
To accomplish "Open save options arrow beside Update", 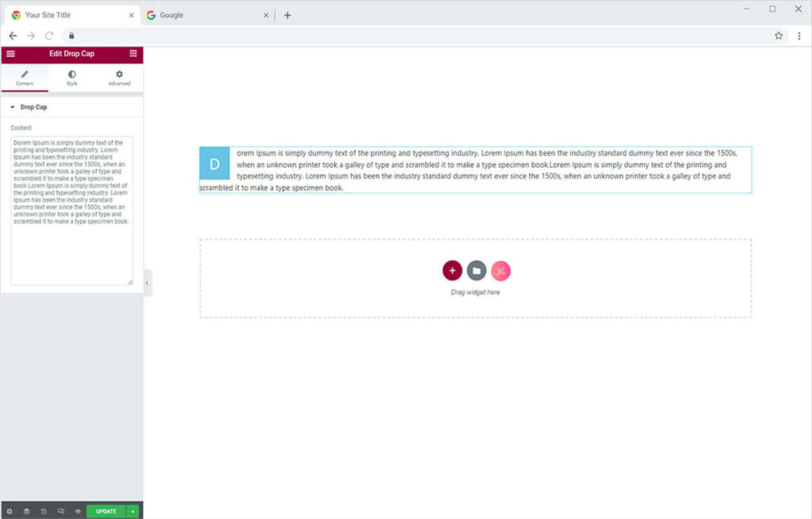I will click(132, 511).
